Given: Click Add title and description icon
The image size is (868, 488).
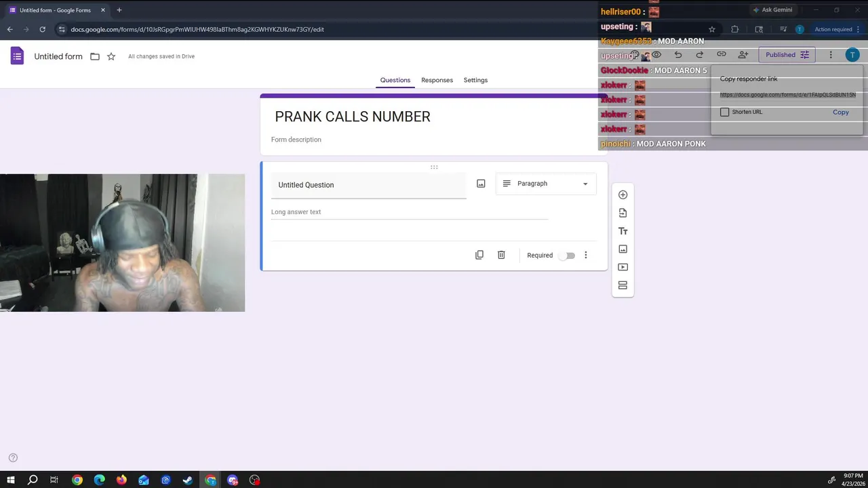Looking at the screenshot, I should pyautogui.click(x=623, y=231).
